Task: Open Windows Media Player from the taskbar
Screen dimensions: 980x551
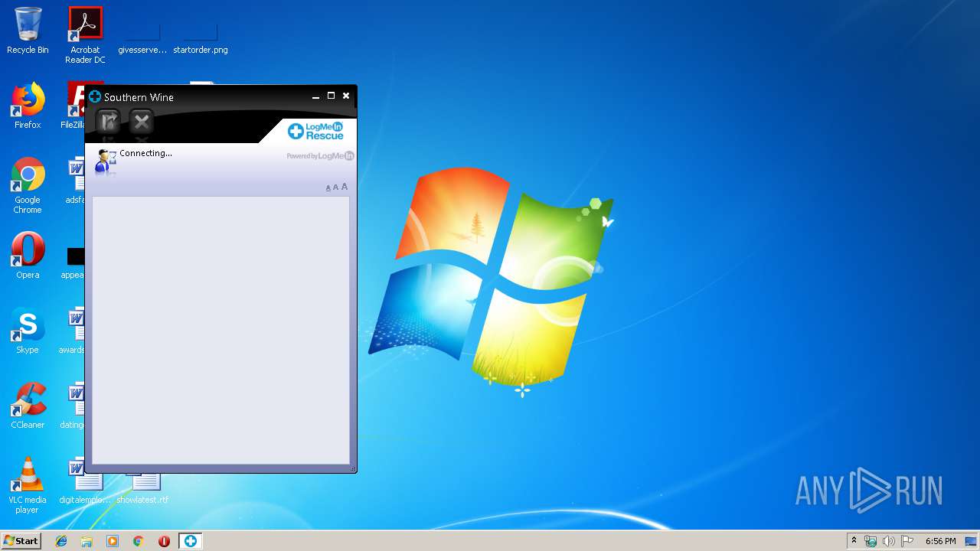Action: pos(113,541)
